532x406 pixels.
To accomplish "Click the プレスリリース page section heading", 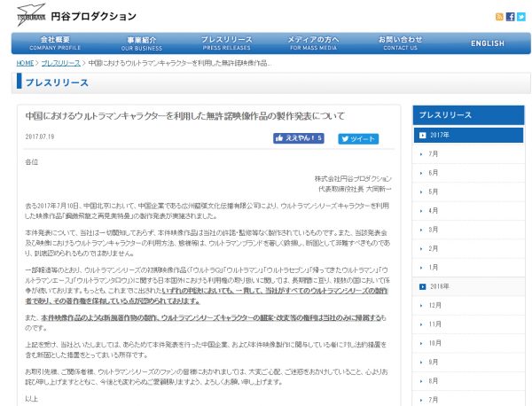I will point(57,82).
